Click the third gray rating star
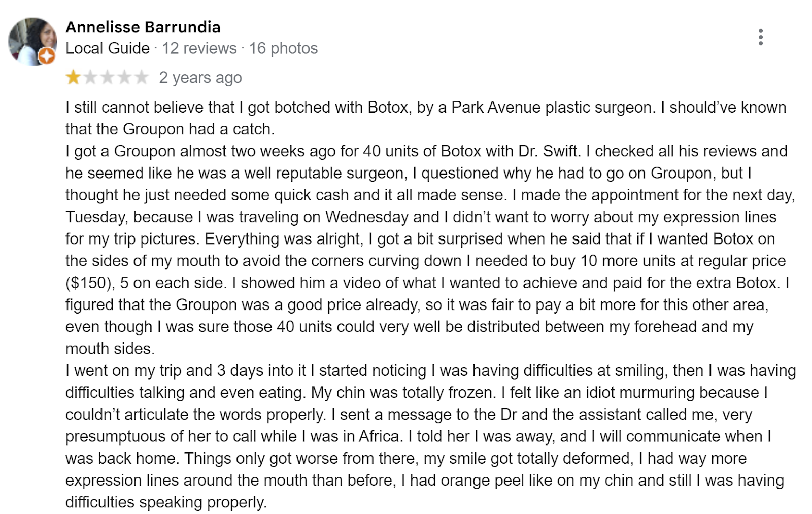This screenshot has width=812, height=514. click(x=107, y=77)
